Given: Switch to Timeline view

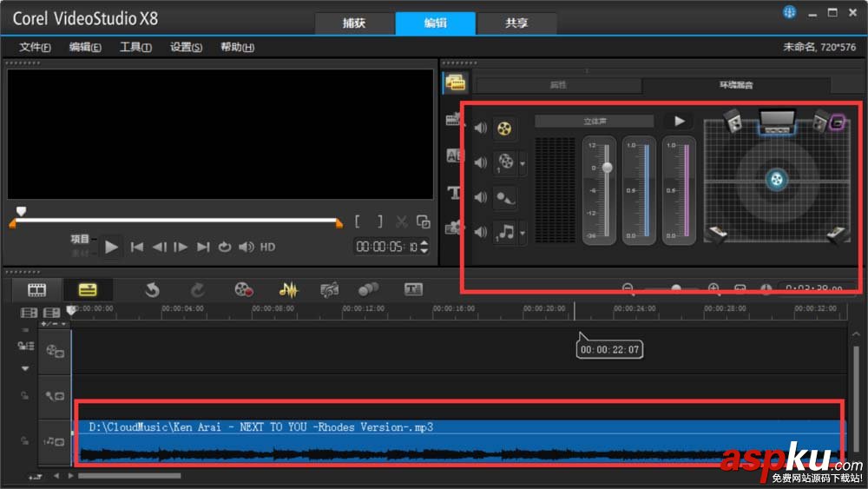Looking at the screenshot, I should click(x=88, y=289).
